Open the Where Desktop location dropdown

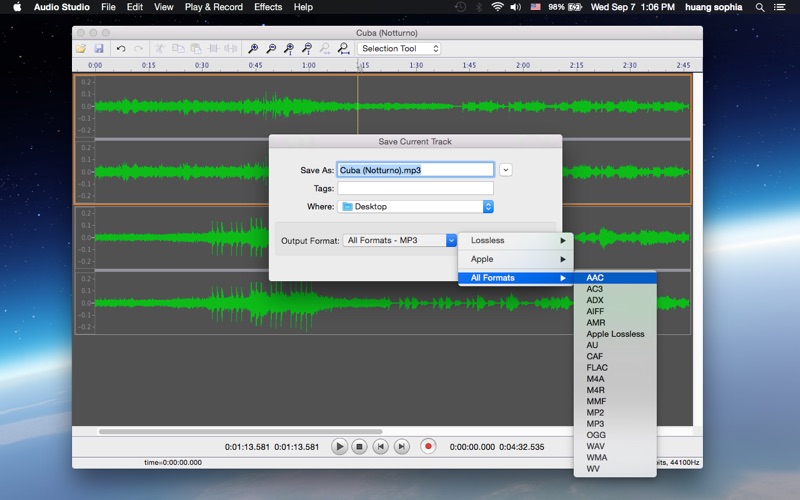(416, 207)
